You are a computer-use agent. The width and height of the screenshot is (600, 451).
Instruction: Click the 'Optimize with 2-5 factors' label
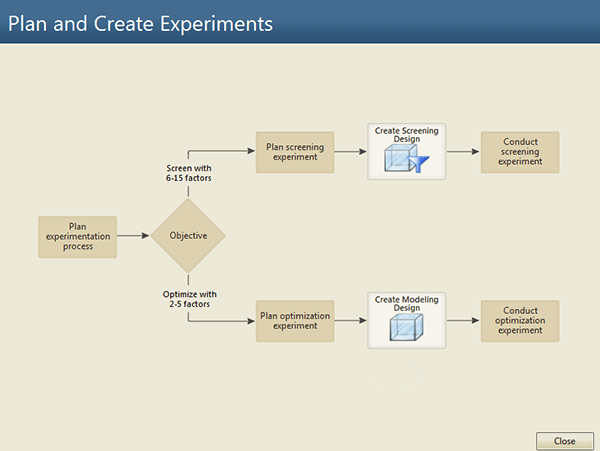click(x=189, y=299)
